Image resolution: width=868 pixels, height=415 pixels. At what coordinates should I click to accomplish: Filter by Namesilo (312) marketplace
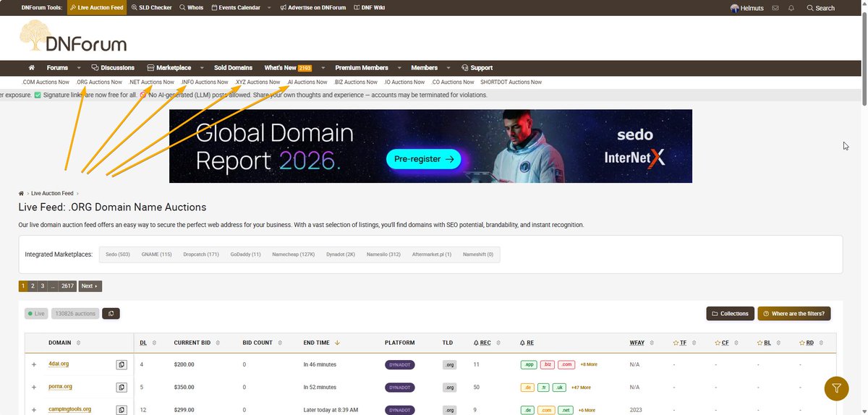click(x=383, y=254)
